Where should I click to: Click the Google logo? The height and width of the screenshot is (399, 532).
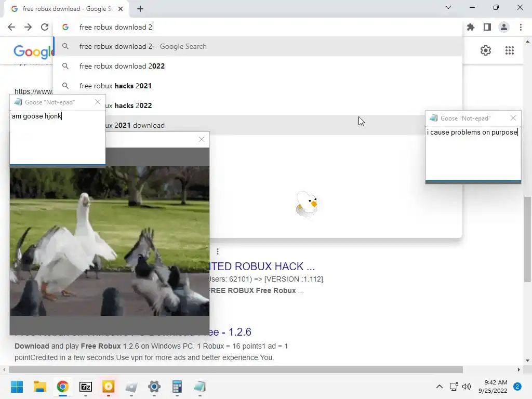coord(33,51)
